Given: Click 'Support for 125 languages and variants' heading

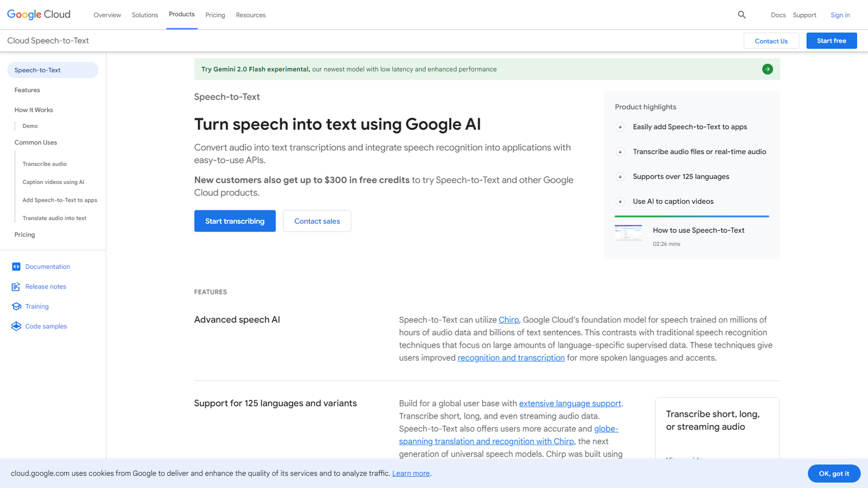Looking at the screenshot, I should coord(276,403).
